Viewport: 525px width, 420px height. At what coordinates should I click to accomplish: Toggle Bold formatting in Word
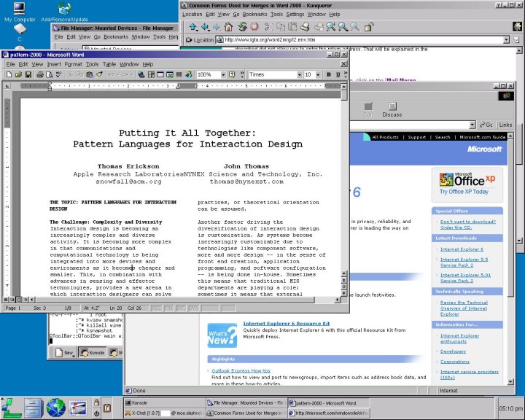(x=329, y=74)
